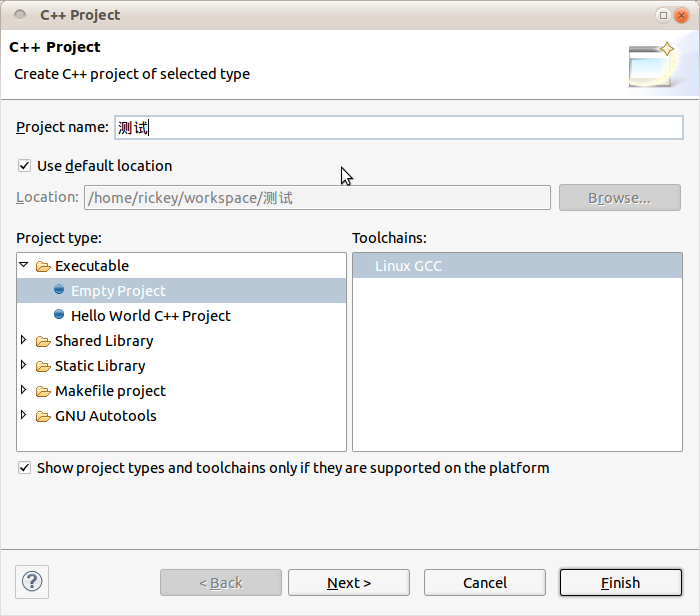Toggle show only supported project types checkbox
The height and width of the screenshot is (616, 700).
(x=24, y=468)
